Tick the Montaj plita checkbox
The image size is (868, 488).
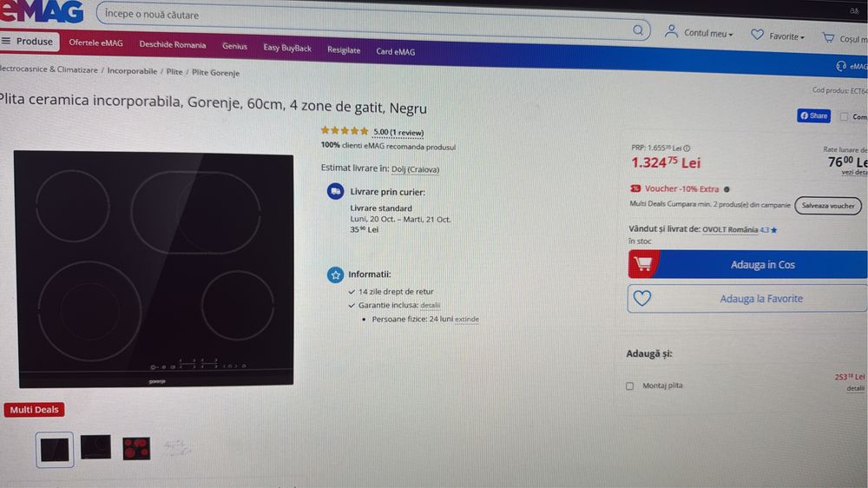pyautogui.click(x=629, y=386)
